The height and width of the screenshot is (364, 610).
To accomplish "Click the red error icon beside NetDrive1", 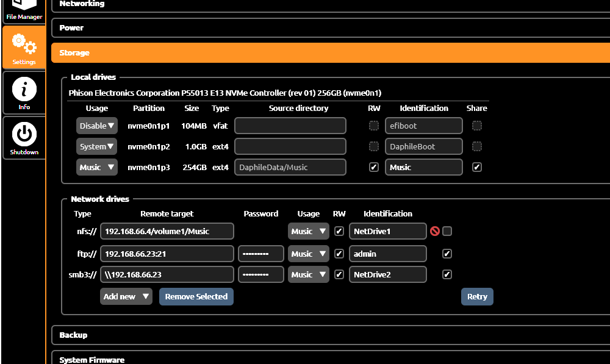I will (435, 232).
